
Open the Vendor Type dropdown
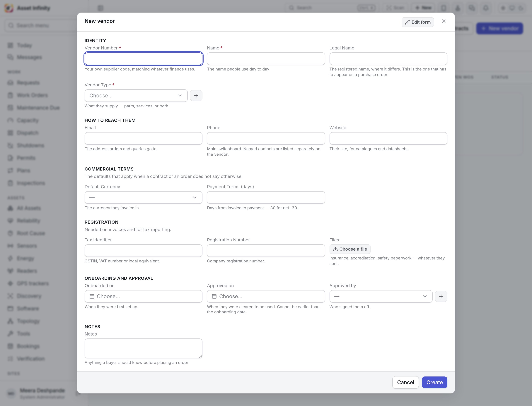[136, 95]
